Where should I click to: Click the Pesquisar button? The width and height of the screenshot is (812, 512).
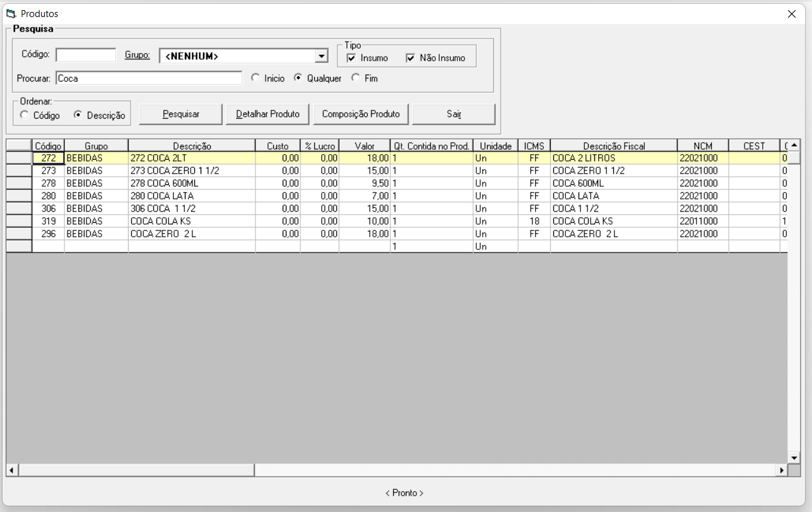(x=181, y=114)
